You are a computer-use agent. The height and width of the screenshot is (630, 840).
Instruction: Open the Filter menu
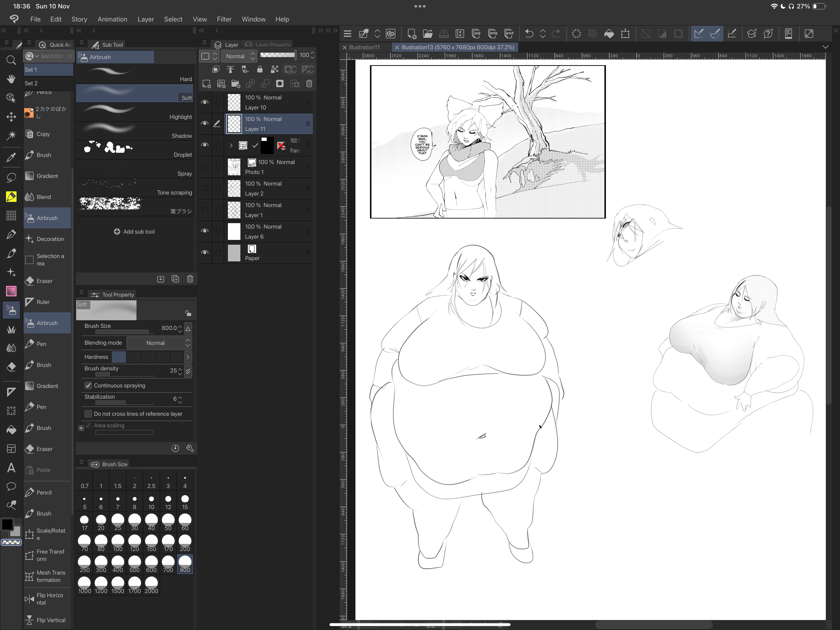pos(224,19)
